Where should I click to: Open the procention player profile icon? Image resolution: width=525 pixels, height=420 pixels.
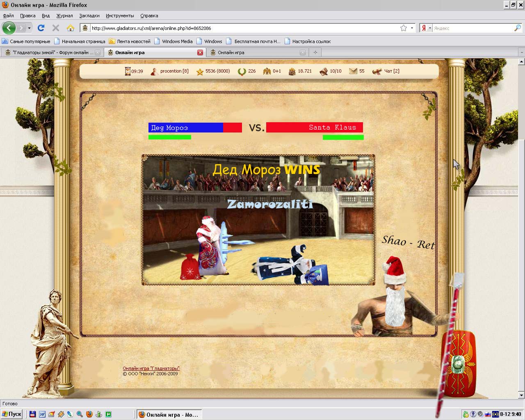point(154,71)
